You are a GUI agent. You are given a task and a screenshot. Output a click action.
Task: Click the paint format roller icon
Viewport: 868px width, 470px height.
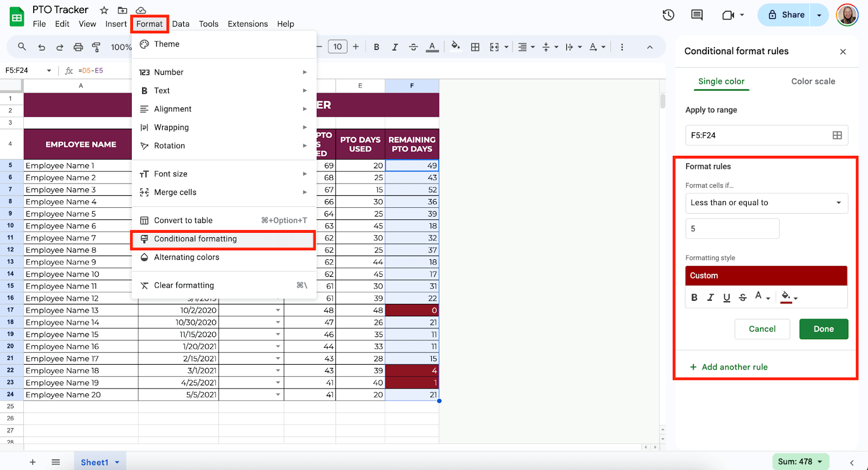(96, 47)
